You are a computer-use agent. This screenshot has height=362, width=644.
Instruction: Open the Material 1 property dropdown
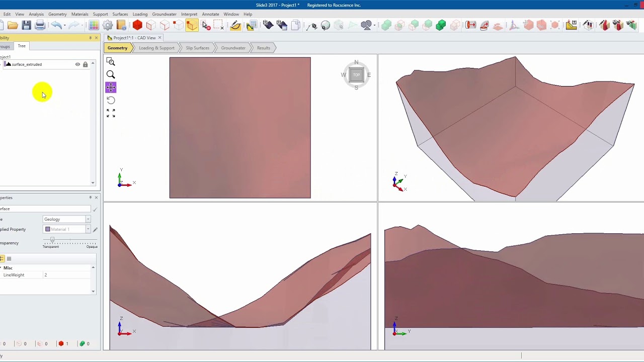point(88,229)
